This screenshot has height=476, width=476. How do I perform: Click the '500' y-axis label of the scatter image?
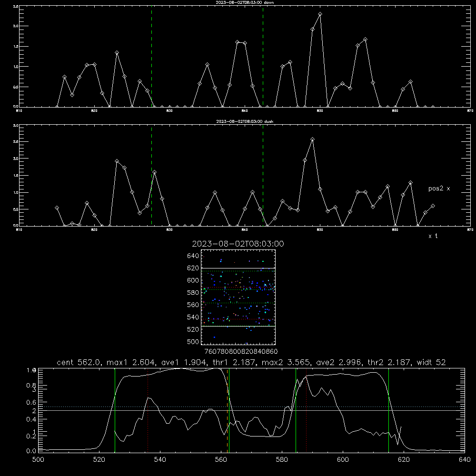pos(193,341)
